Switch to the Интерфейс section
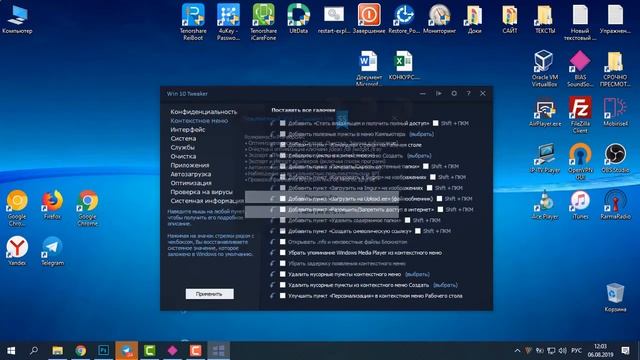This screenshot has height=360, width=640. (188, 129)
